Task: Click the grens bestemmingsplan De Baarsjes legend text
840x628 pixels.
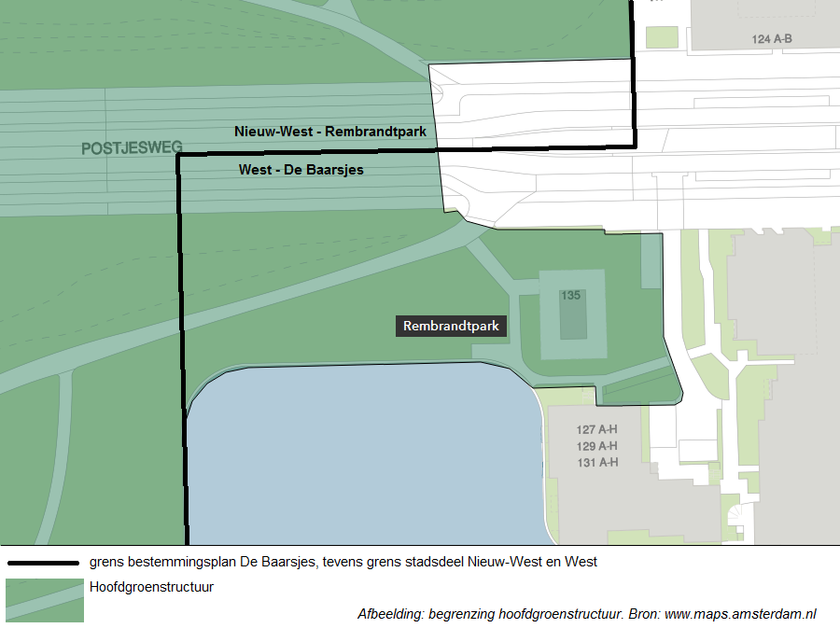Action: [x=343, y=563]
